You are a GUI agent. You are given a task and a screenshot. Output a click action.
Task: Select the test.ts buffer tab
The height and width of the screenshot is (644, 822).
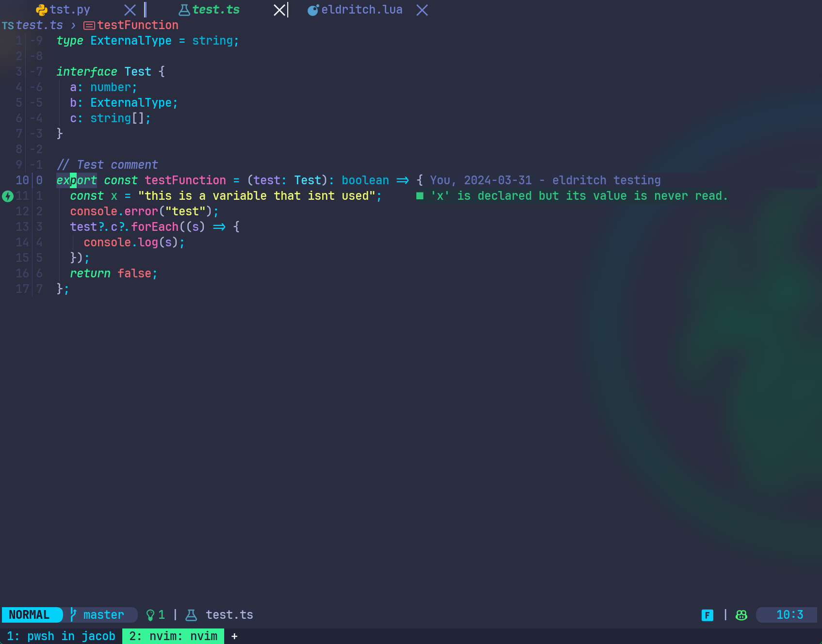216,10
